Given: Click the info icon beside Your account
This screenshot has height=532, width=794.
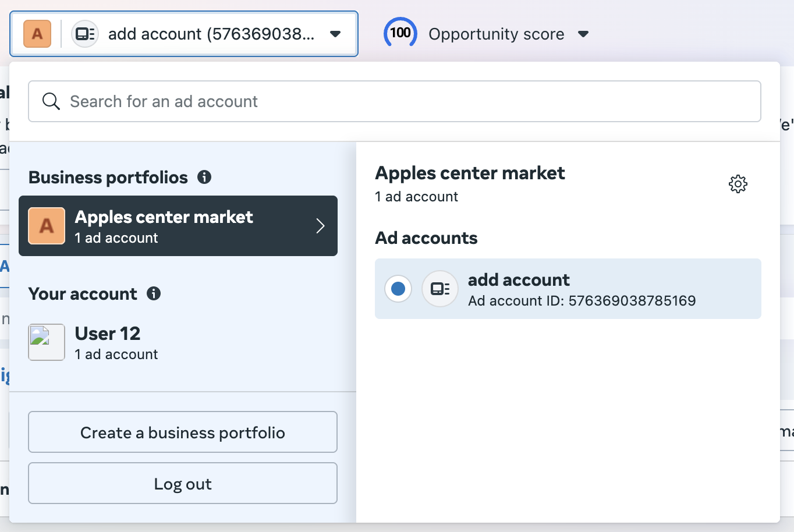Looking at the screenshot, I should [154, 293].
